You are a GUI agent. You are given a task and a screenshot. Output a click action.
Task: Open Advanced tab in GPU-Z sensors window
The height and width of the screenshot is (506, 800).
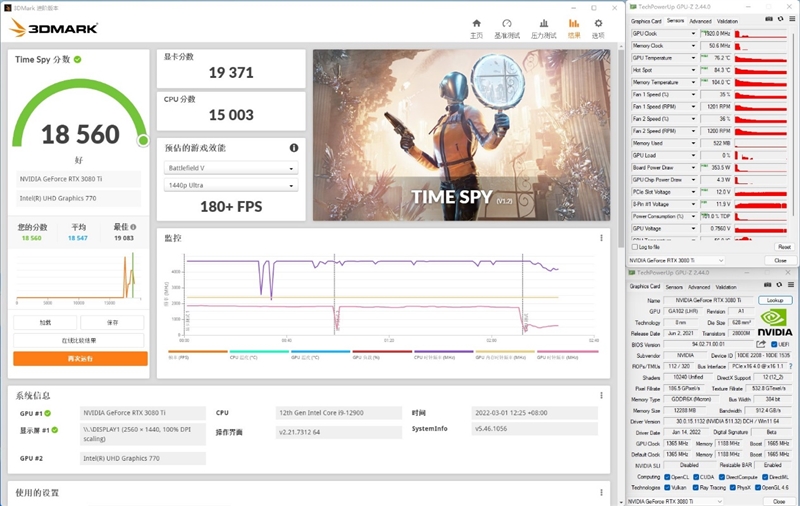click(700, 21)
